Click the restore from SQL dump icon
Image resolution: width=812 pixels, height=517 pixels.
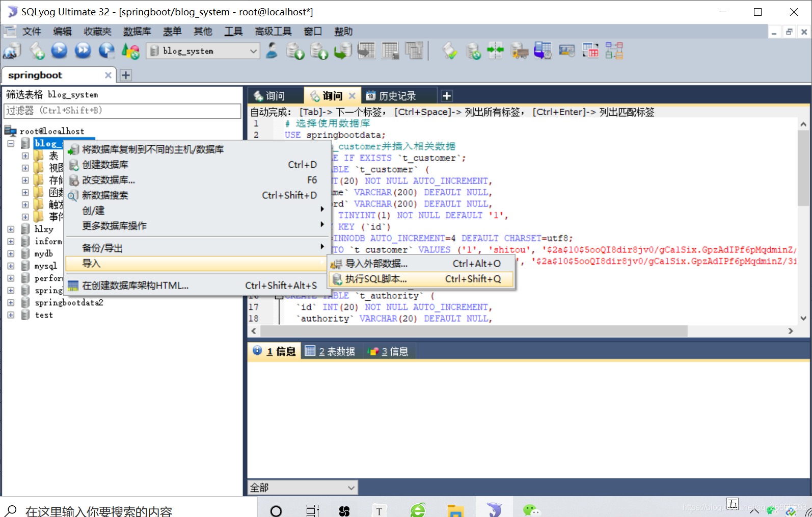(343, 51)
